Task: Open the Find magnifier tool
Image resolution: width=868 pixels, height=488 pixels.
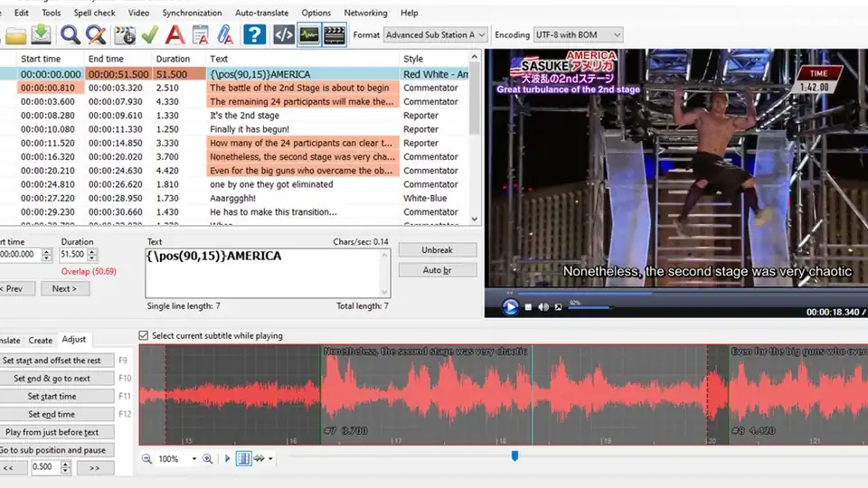Action: tap(71, 35)
